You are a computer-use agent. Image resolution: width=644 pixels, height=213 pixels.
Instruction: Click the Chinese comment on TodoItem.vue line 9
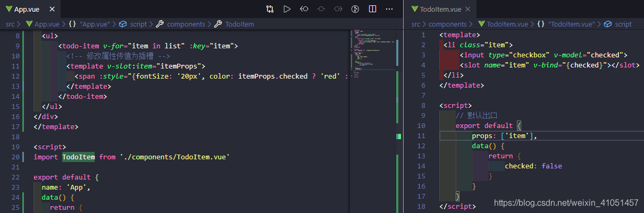coord(476,115)
